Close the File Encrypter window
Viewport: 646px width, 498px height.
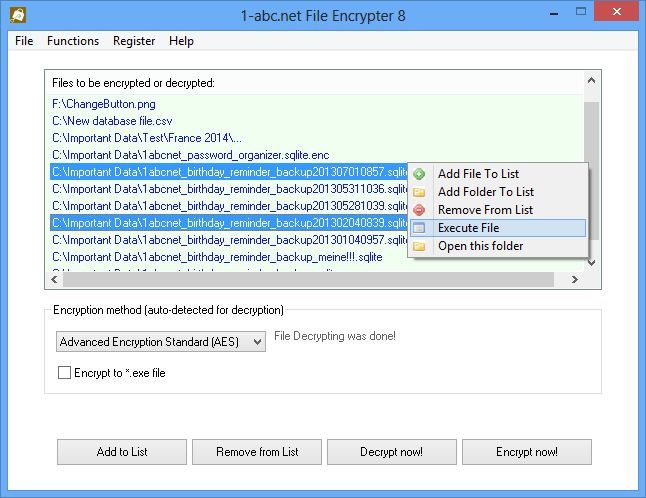[616, 12]
